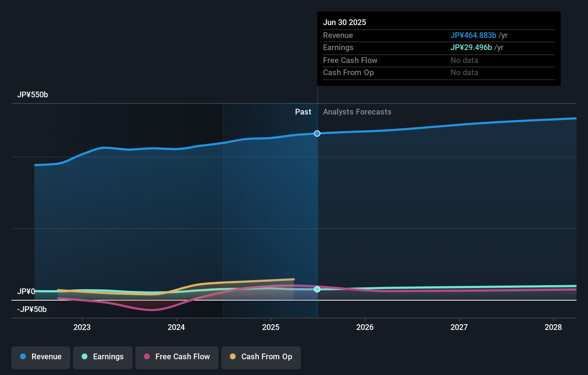Expand the Jun 30 2025 tooltip header
This screenshot has width=588, height=375.
click(344, 22)
